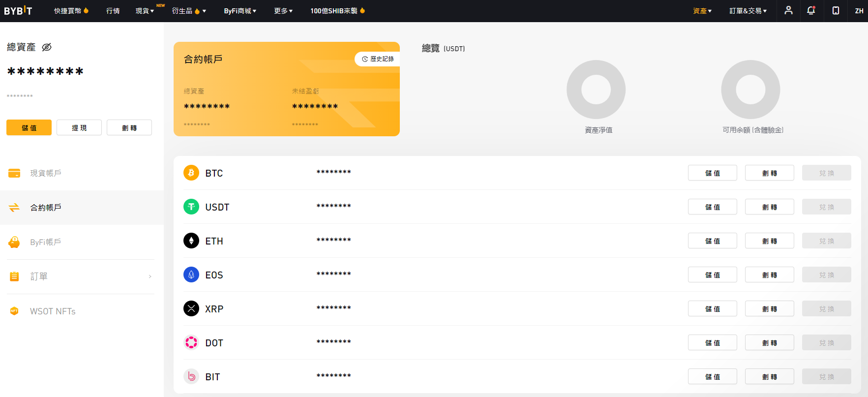
Task: Click the BTC coin icon
Action: (x=191, y=173)
